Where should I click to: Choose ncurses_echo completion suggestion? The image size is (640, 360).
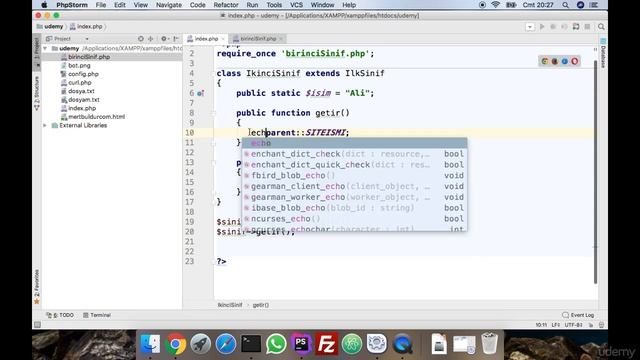point(354,219)
